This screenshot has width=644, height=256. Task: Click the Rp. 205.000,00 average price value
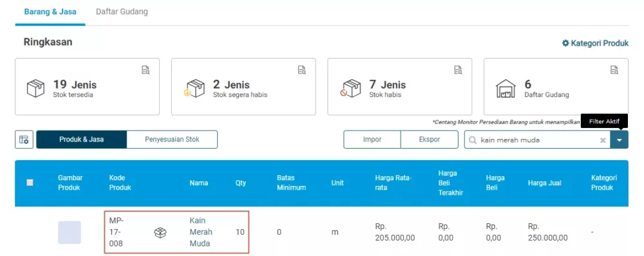395,232
